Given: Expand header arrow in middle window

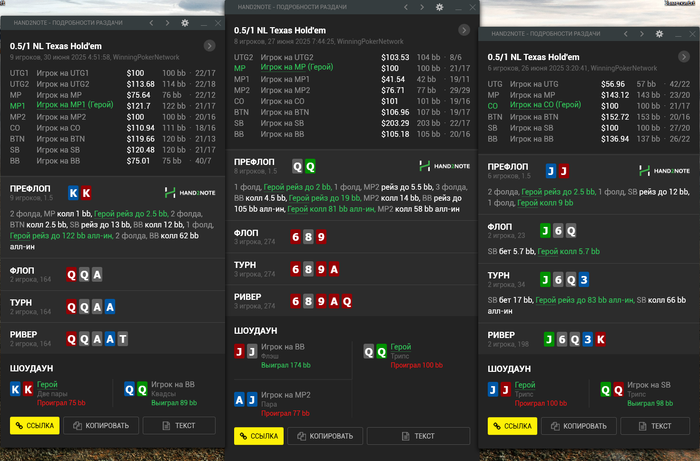Looking at the screenshot, I should [x=464, y=30].
